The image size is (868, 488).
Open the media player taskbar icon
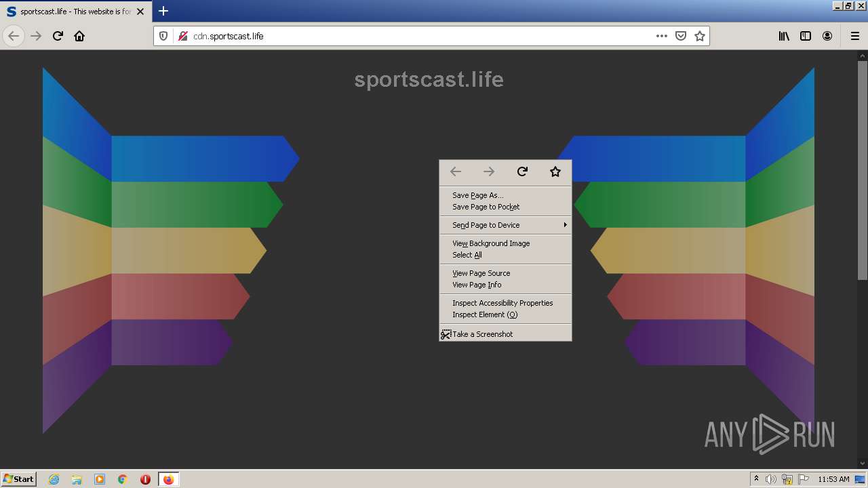click(x=100, y=479)
